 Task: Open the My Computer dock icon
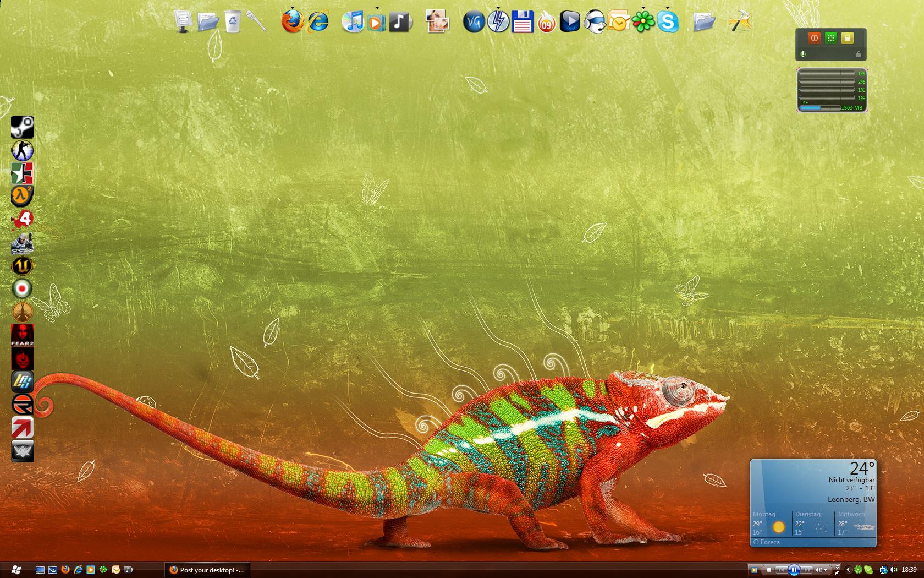183,21
